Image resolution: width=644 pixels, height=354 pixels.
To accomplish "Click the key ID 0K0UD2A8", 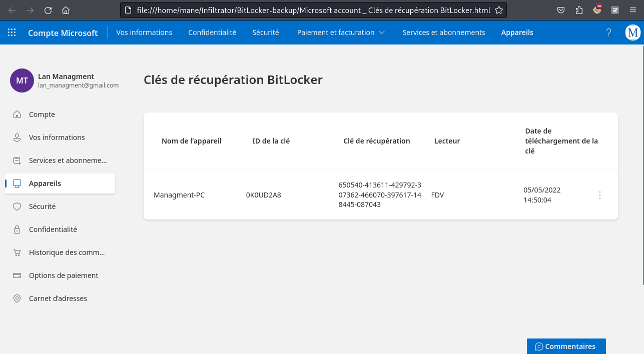I will coord(264,195).
